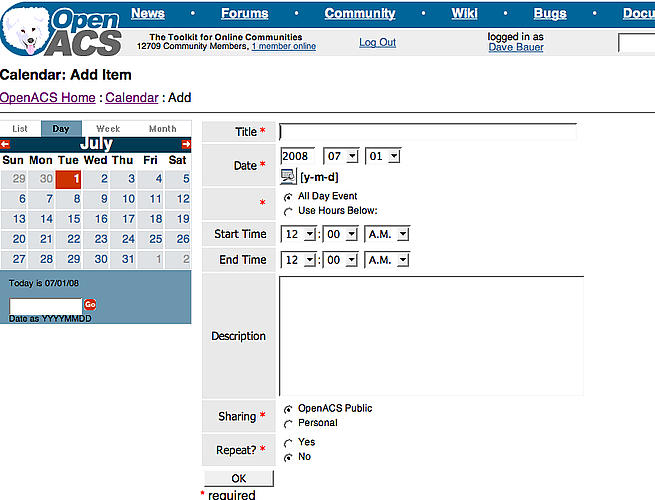Open the date month dropdown
The image size is (655, 500).
point(340,156)
